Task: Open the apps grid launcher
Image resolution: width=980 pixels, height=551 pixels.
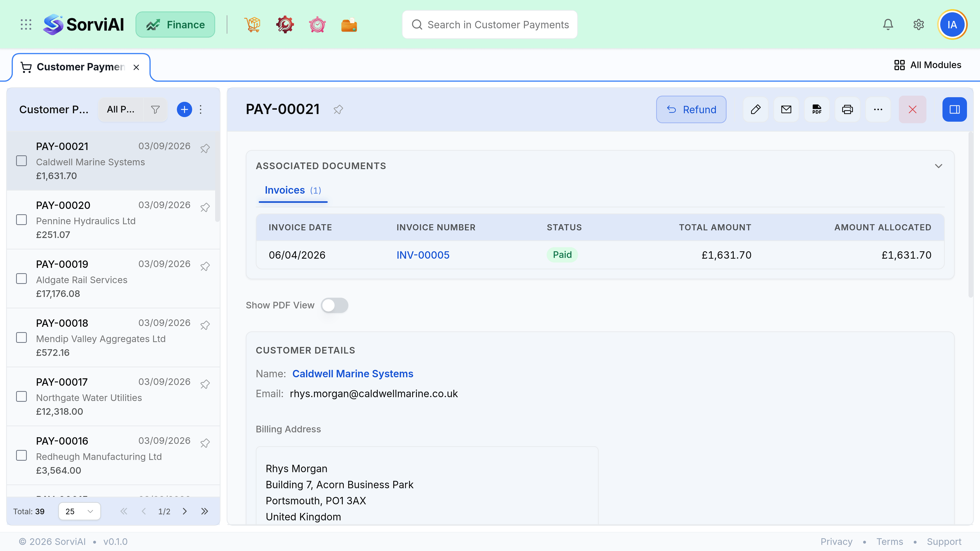Action: pyautogui.click(x=26, y=25)
